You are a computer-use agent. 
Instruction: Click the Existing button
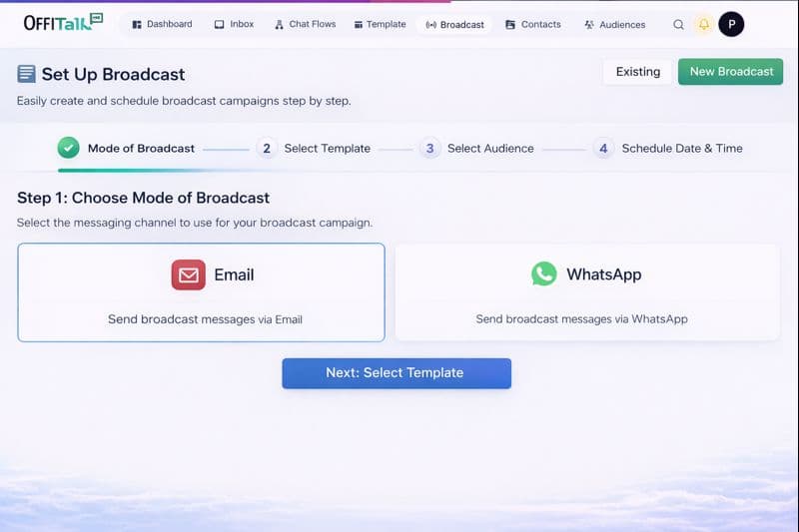click(x=638, y=72)
